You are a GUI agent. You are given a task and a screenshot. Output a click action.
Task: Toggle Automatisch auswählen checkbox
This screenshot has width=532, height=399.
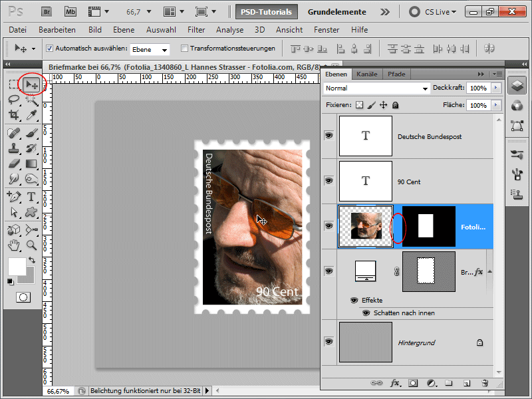click(x=49, y=48)
